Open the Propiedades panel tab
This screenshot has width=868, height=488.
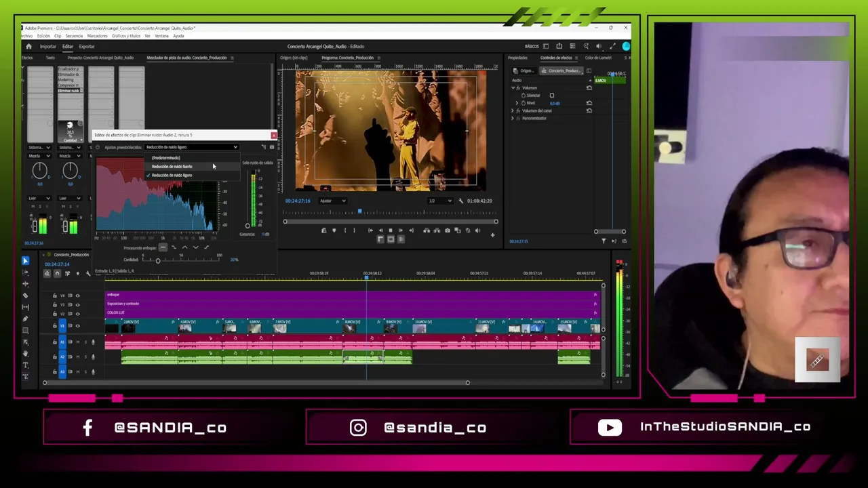coord(518,58)
